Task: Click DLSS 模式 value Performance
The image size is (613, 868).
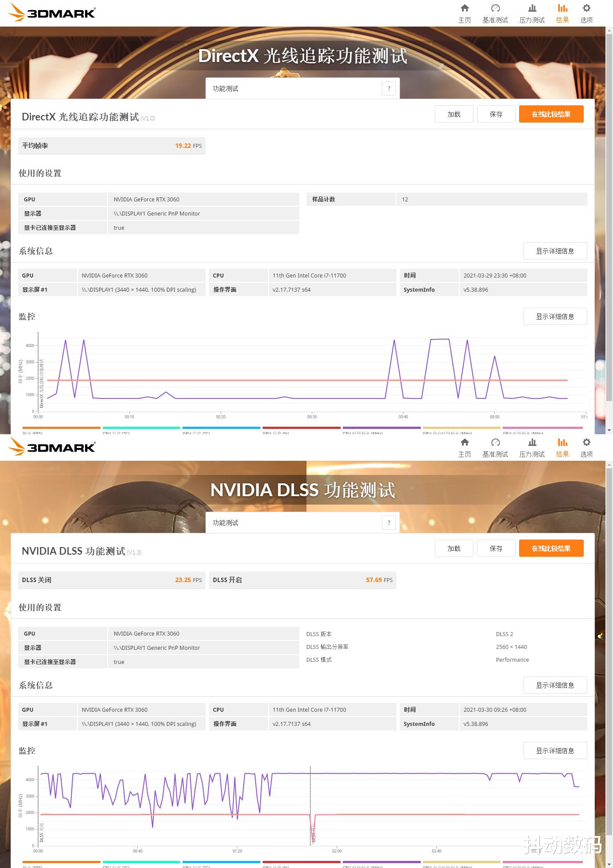Action: click(512, 660)
